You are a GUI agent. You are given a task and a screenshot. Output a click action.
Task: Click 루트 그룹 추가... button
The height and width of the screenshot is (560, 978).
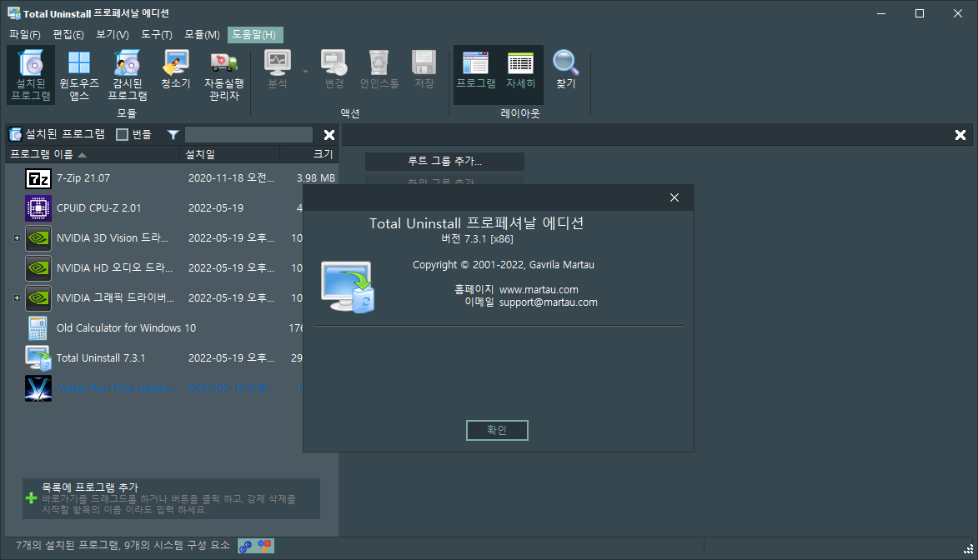click(444, 161)
